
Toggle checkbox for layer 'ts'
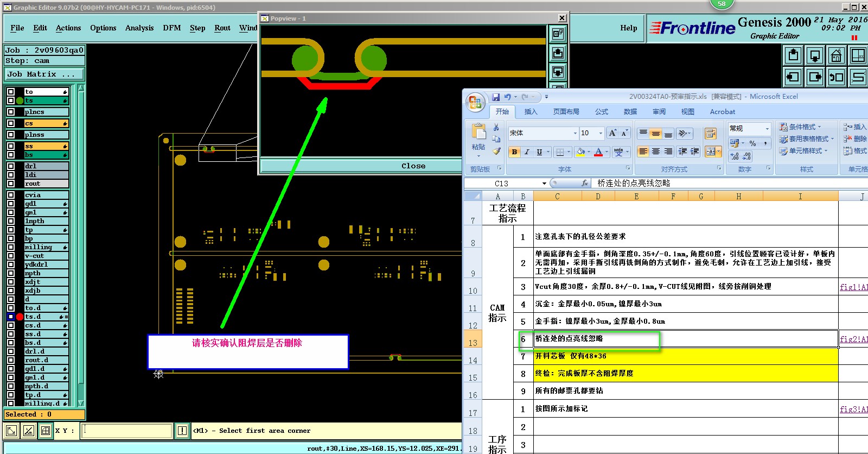click(x=11, y=100)
